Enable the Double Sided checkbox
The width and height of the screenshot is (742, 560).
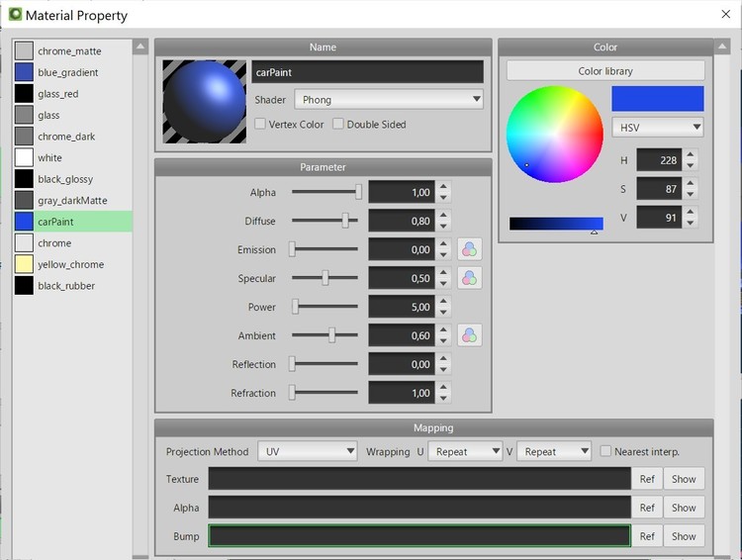click(338, 124)
